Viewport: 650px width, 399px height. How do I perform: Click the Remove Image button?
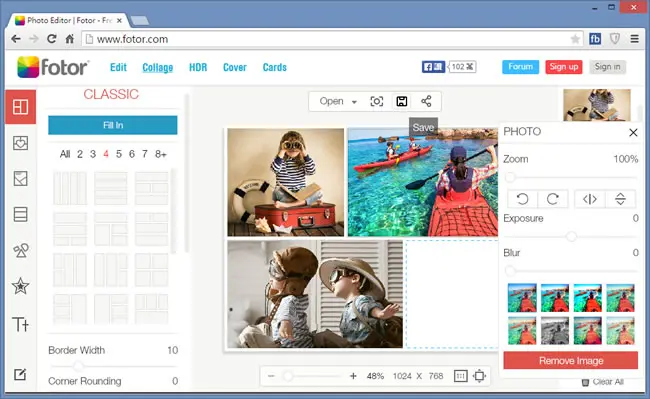pyautogui.click(x=570, y=360)
